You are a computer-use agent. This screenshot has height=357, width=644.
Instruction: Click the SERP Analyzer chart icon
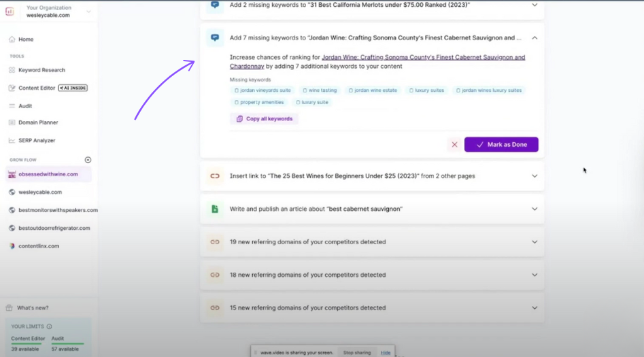pos(12,141)
